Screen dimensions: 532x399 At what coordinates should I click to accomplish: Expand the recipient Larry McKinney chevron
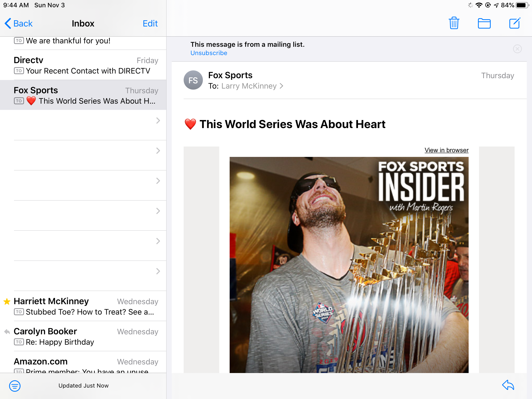(282, 86)
